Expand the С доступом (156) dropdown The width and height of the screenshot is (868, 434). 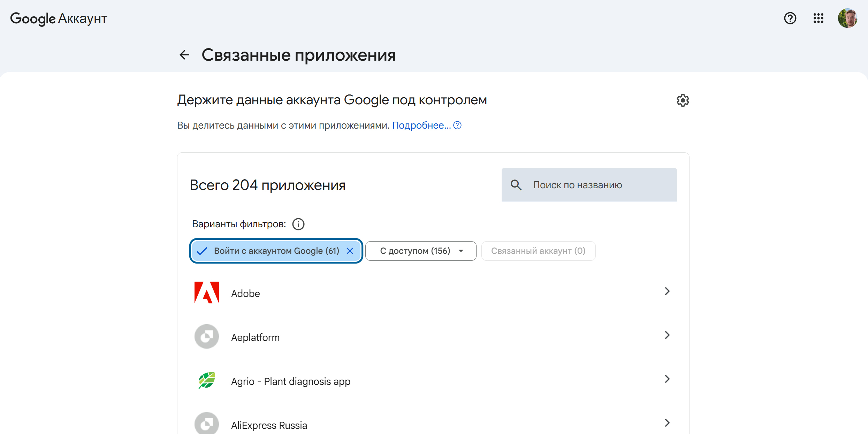421,251
